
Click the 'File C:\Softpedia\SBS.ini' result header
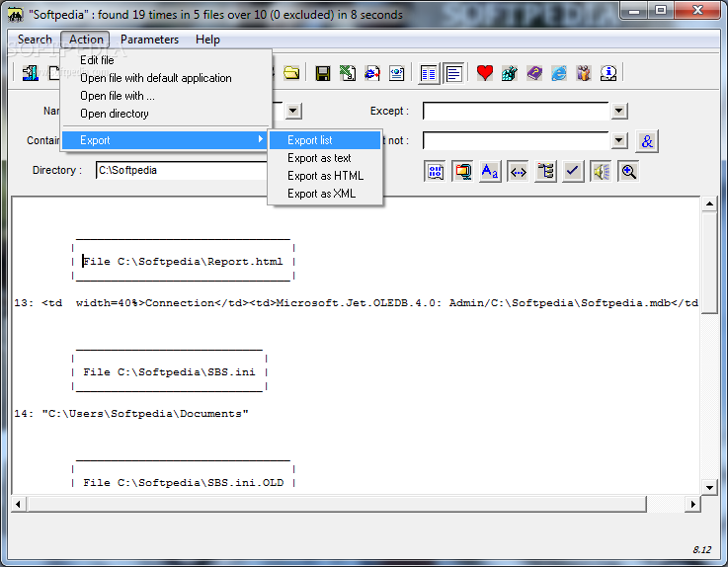169,372
